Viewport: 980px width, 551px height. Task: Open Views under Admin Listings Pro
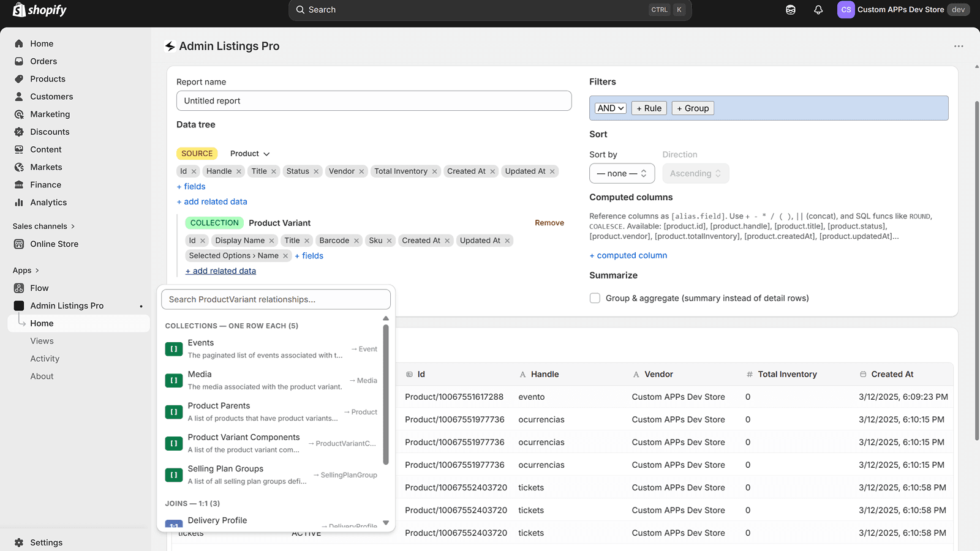[42, 341]
